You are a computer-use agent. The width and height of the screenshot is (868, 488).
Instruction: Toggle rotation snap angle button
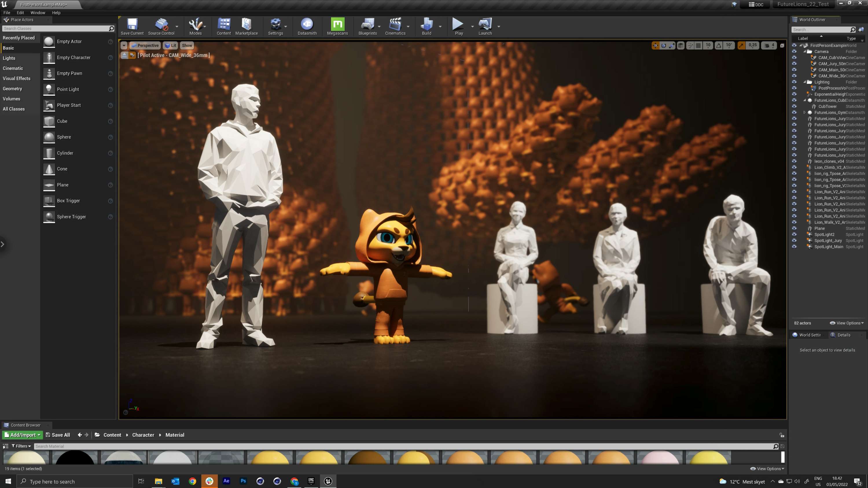point(719,45)
